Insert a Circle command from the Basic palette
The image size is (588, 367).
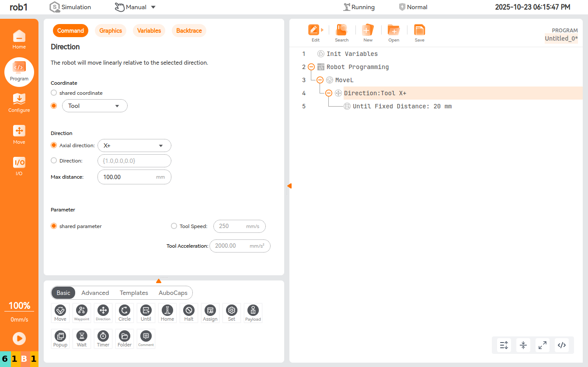pos(125,312)
